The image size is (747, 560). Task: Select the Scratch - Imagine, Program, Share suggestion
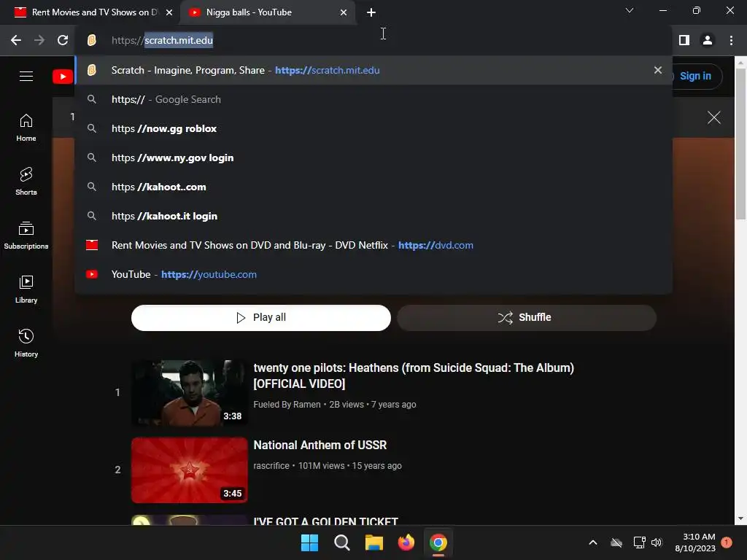[373, 71]
